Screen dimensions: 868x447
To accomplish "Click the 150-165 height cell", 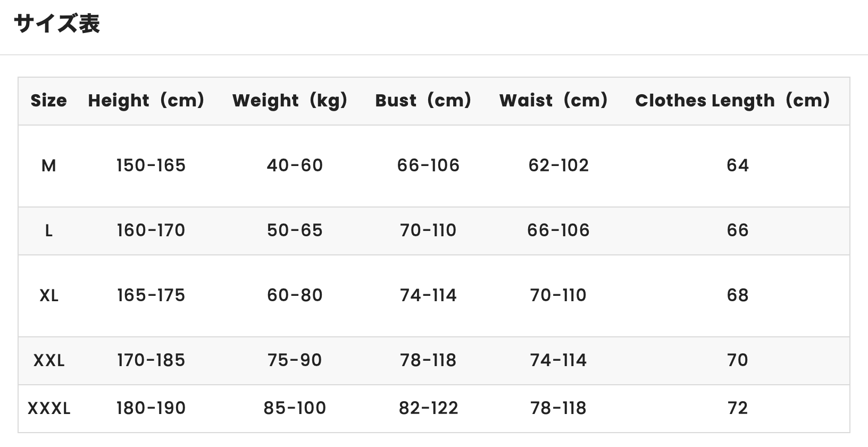I will click(x=151, y=165).
